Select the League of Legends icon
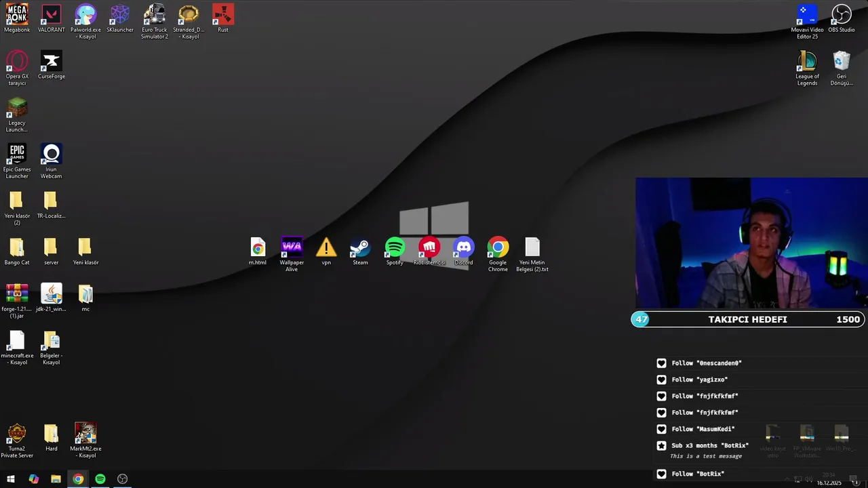This screenshot has width=868, height=488. tap(807, 68)
